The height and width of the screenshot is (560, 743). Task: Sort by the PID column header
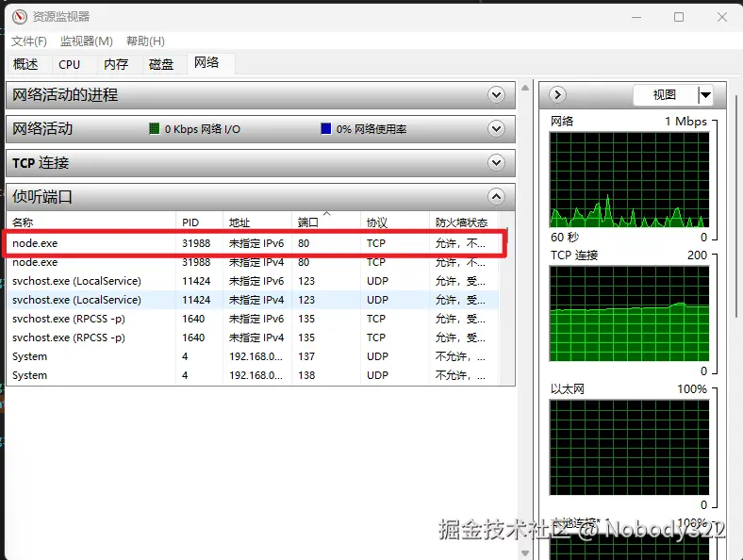tap(199, 222)
